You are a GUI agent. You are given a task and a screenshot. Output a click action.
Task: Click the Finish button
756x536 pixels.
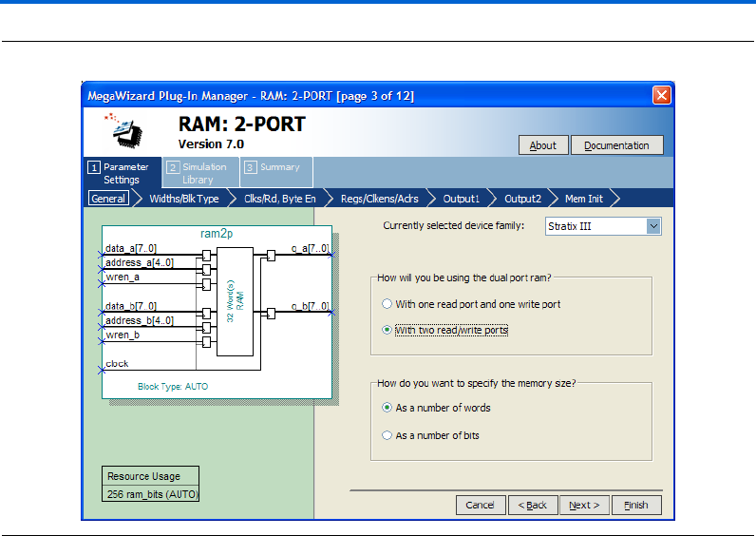pyautogui.click(x=636, y=506)
